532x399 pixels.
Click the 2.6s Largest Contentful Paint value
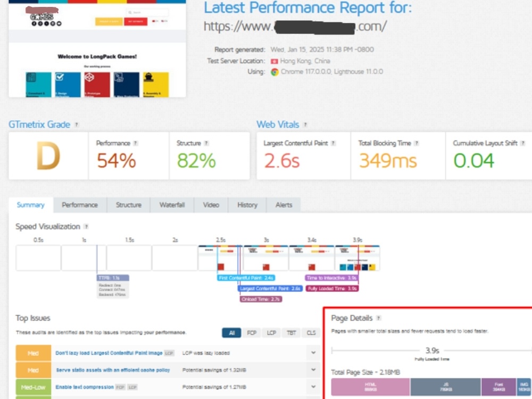coord(282,161)
